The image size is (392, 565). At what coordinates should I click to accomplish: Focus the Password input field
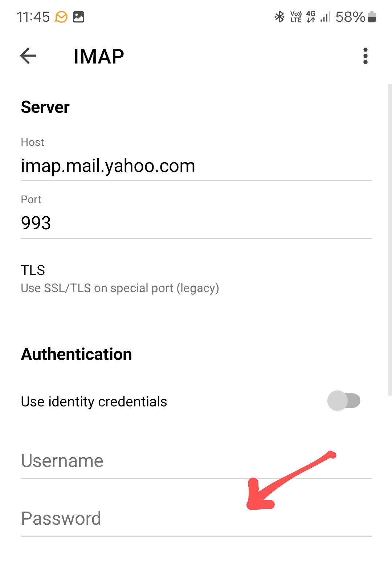coord(196,518)
